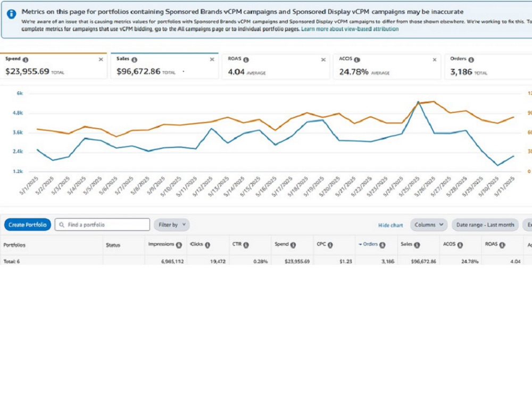
Task: Sort by the Portfolios column header
Action: coord(14,245)
